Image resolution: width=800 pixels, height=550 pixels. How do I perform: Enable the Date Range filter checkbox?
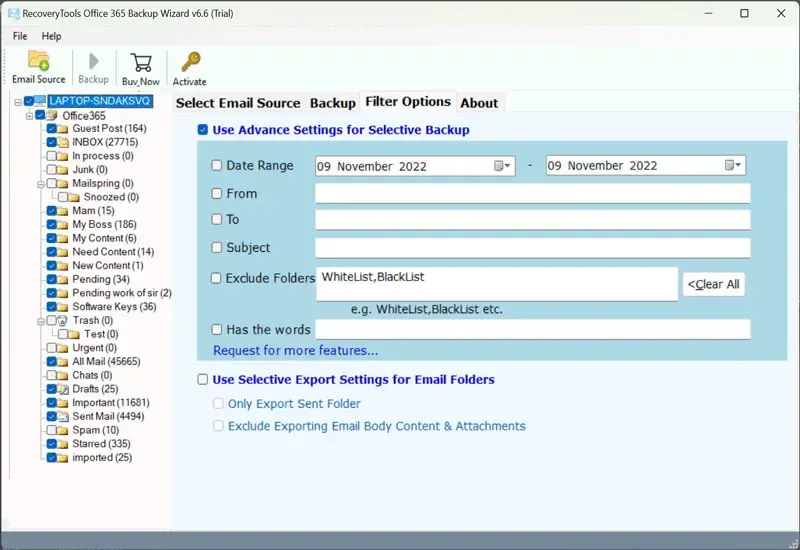217,166
